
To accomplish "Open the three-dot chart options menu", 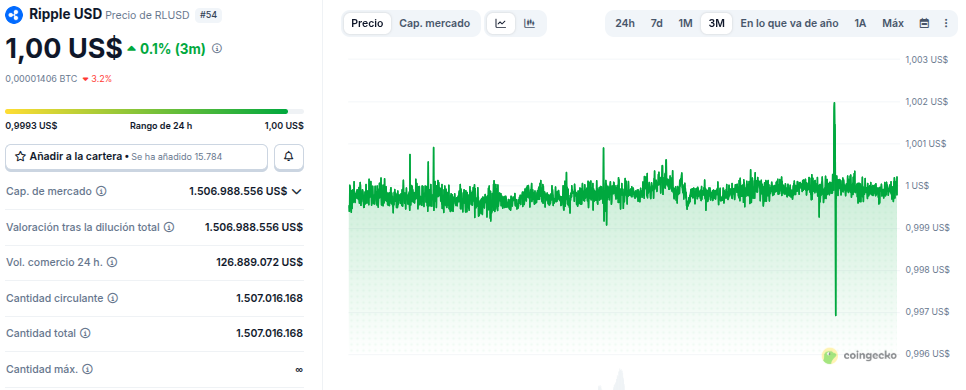I will coord(946,23).
